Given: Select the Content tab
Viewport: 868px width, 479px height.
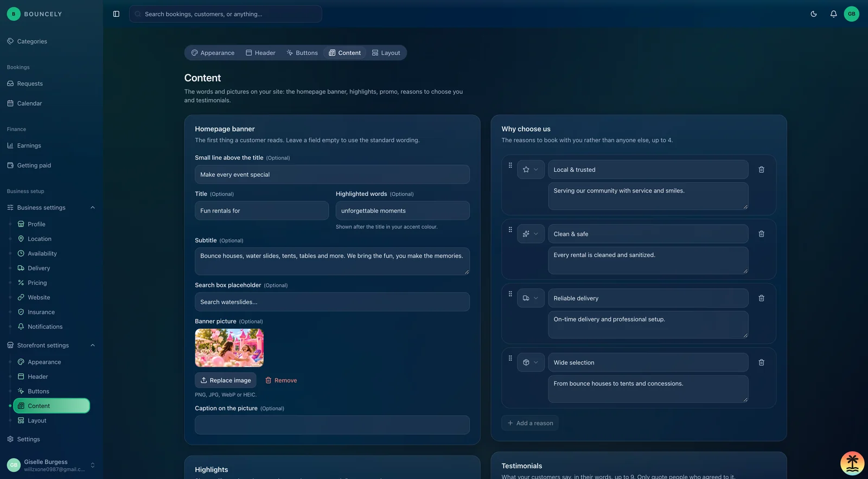Looking at the screenshot, I should click(345, 53).
